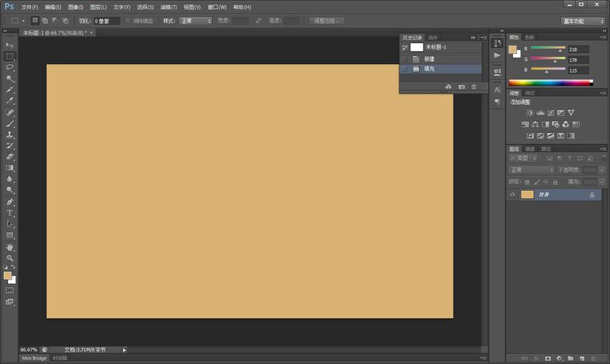Select the Lasso tool
The height and width of the screenshot is (364, 610).
10,67
